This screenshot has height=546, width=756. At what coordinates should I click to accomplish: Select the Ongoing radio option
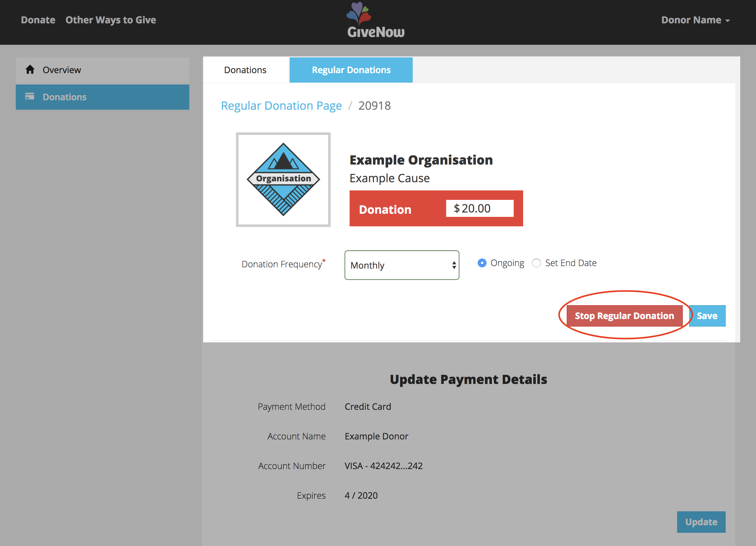482,263
